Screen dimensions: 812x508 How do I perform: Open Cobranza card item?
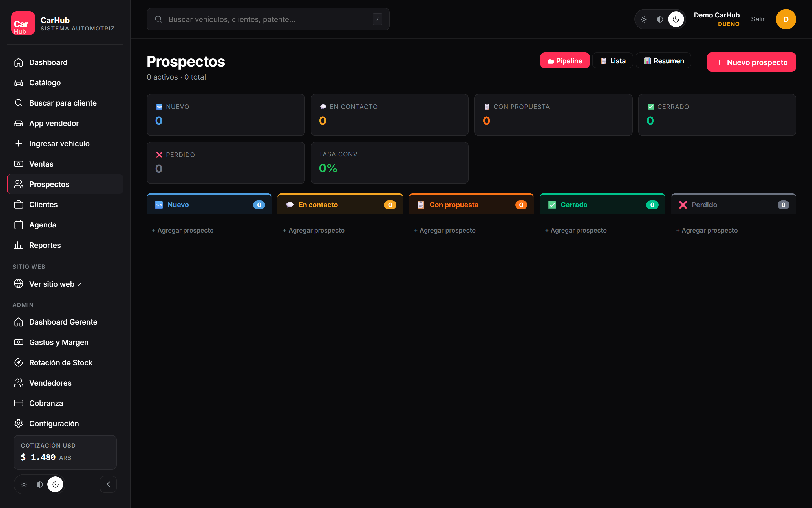pos(65,403)
